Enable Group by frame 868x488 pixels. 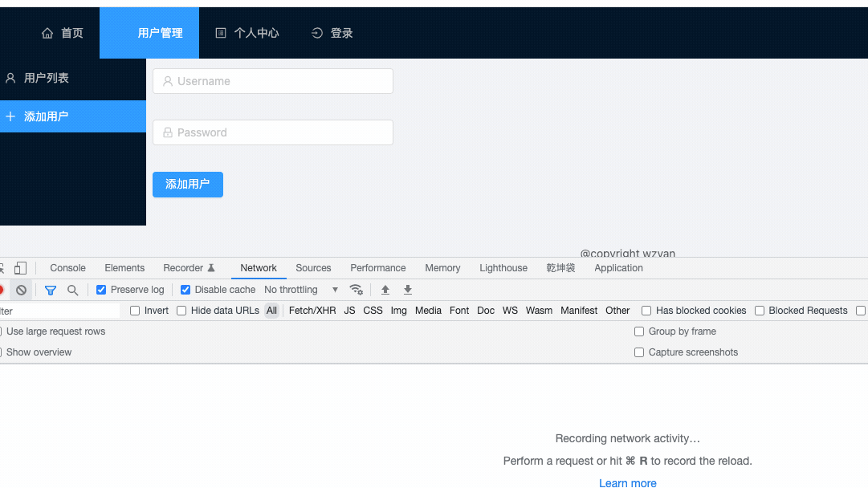coord(639,331)
